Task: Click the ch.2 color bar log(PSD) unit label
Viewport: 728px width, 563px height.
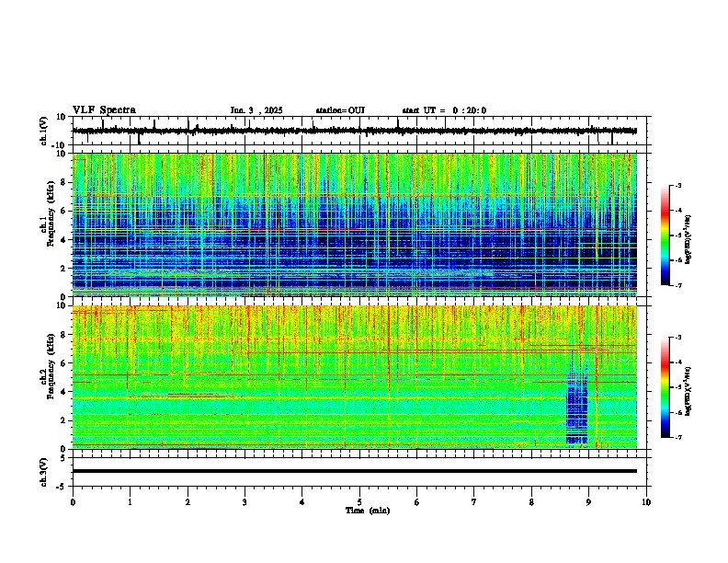Action: click(x=688, y=391)
